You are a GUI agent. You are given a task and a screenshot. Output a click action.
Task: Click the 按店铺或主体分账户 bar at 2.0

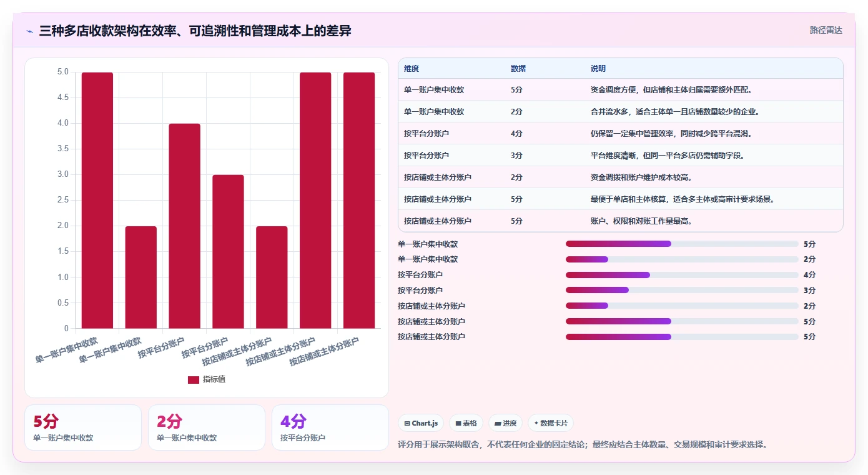272,277
